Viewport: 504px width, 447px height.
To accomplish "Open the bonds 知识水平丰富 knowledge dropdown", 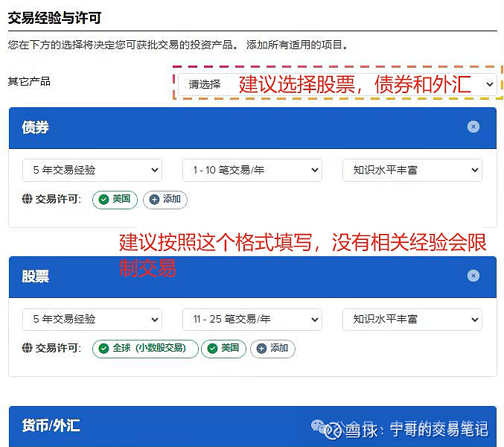I will pos(412,170).
